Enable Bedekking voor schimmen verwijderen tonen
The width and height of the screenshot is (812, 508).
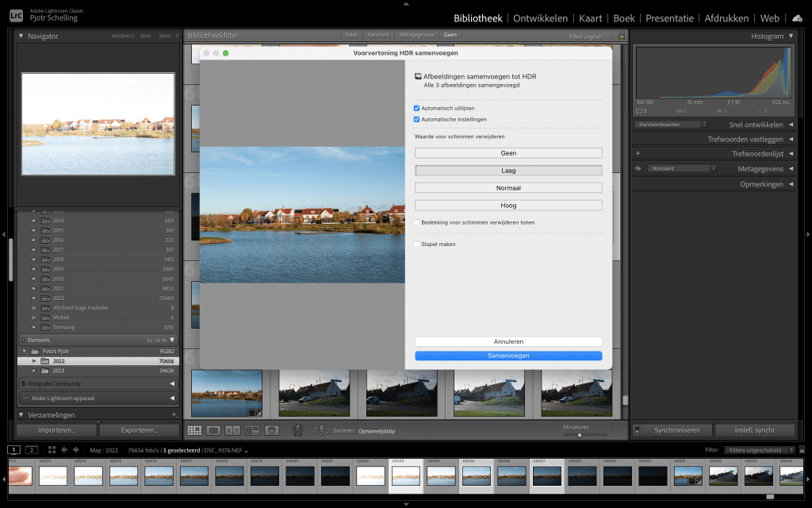click(416, 222)
